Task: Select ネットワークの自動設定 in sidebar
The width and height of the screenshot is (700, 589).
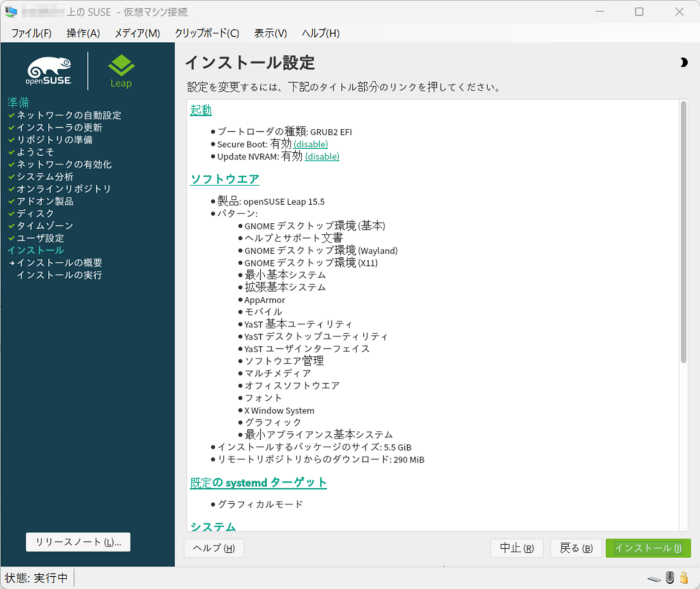Action: pyautogui.click(x=69, y=115)
